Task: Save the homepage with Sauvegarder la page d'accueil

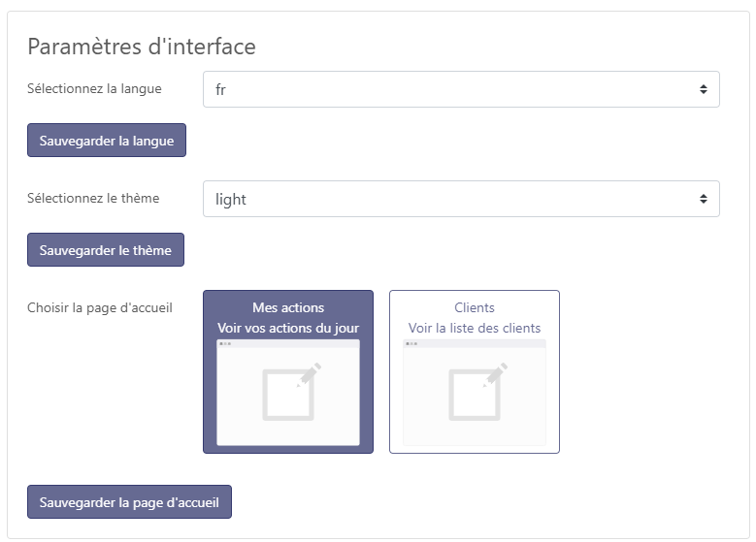Action: click(x=129, y=502)
